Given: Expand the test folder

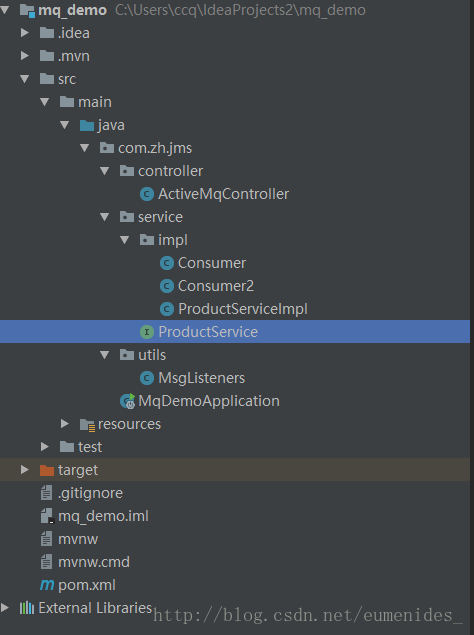Looking at the screenshot, I should [x=45, y=447].
